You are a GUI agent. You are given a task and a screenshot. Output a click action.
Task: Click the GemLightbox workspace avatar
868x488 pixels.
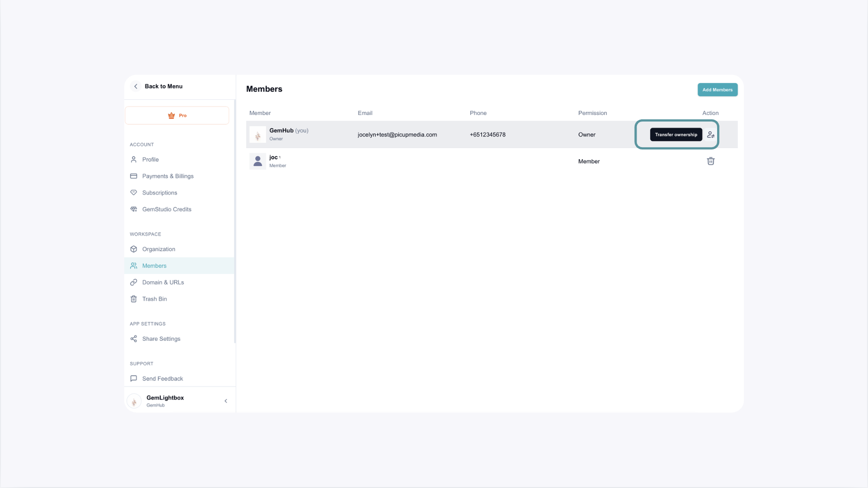click(134, 401)
